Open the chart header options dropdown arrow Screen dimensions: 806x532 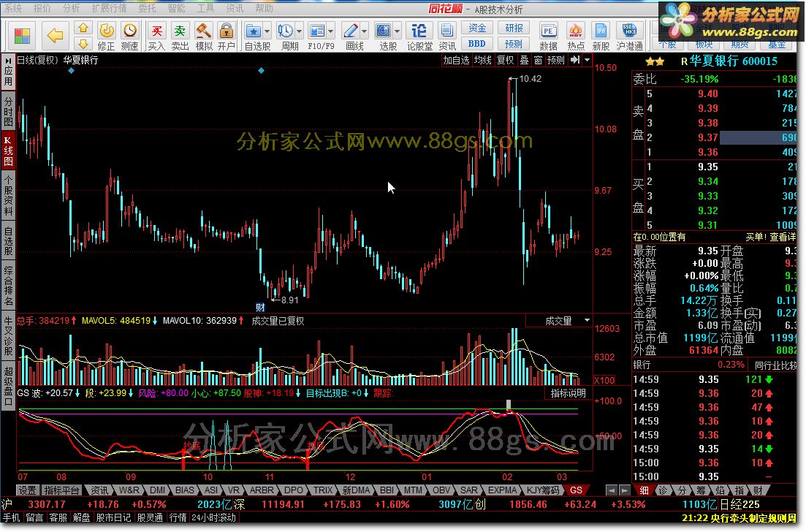(x=587, y=60)
